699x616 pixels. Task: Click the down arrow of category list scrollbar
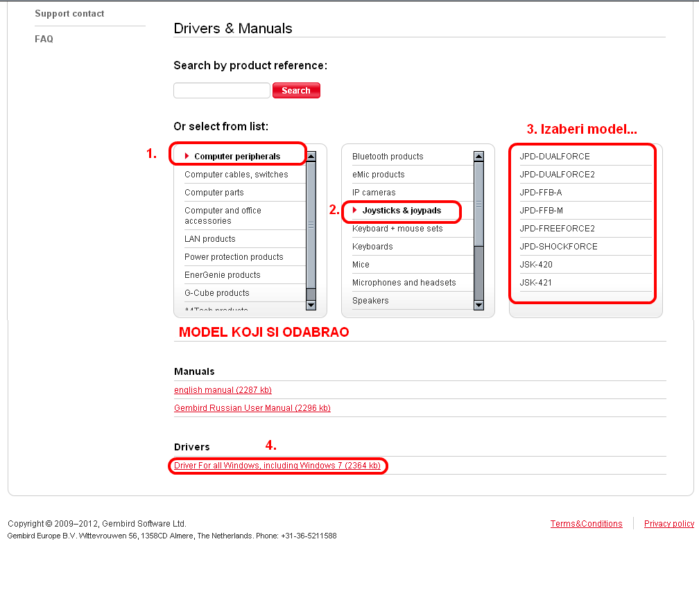pyautogui.click(x=311, y=305)
